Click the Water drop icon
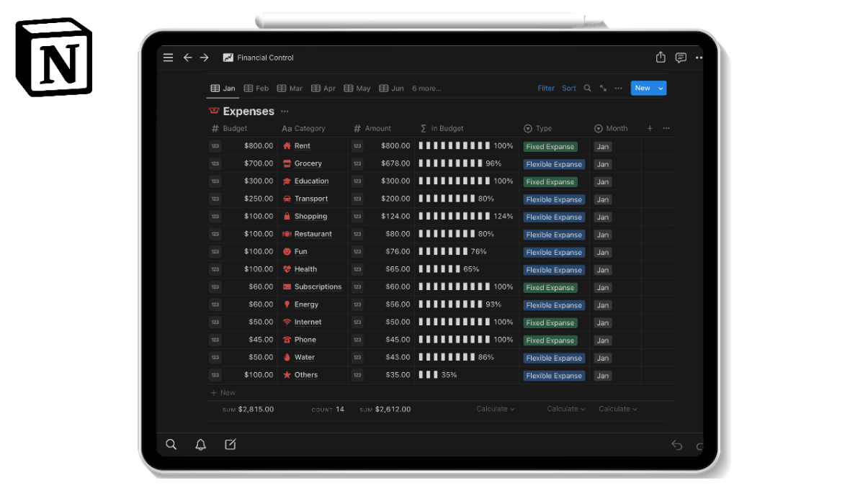Screen dimensions: 868x488 tap(287, 357)
